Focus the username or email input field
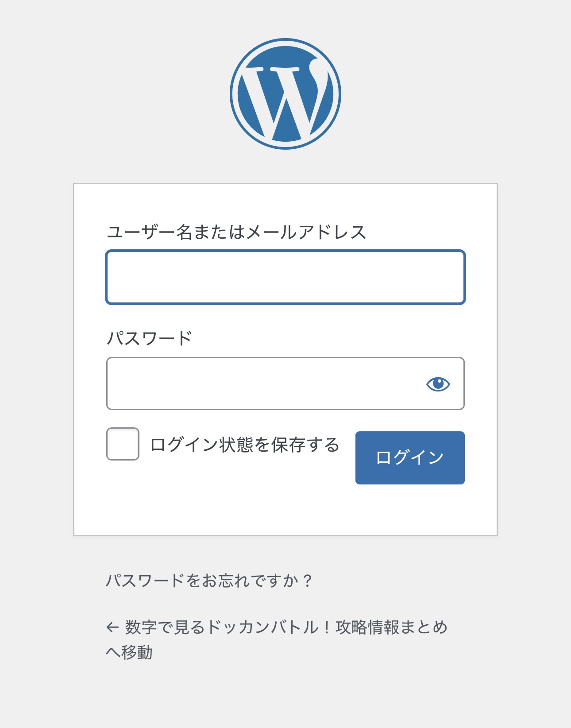Screen dimensions: 571x728 (285, 277)
